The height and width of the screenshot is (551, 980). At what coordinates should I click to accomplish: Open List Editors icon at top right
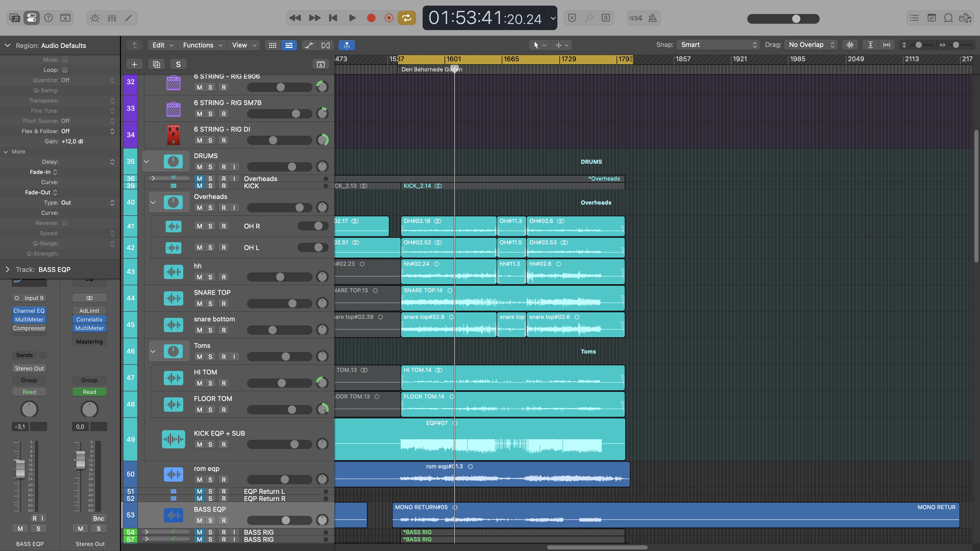(x=914, y=18)
